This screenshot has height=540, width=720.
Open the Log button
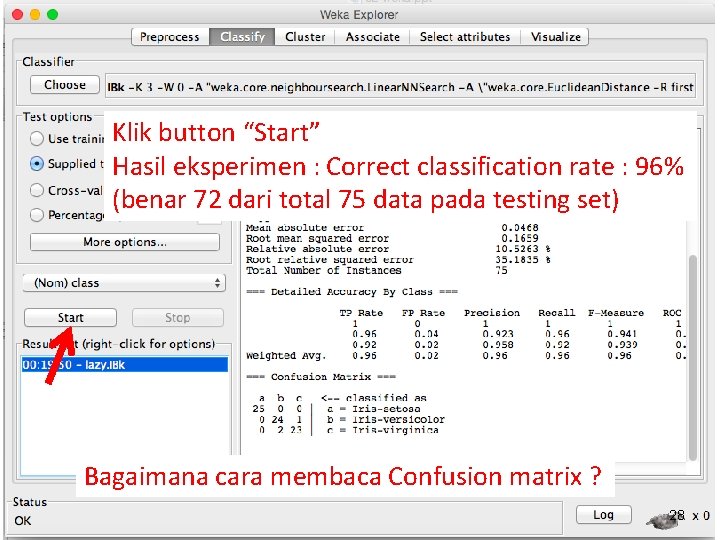[603, 515]
